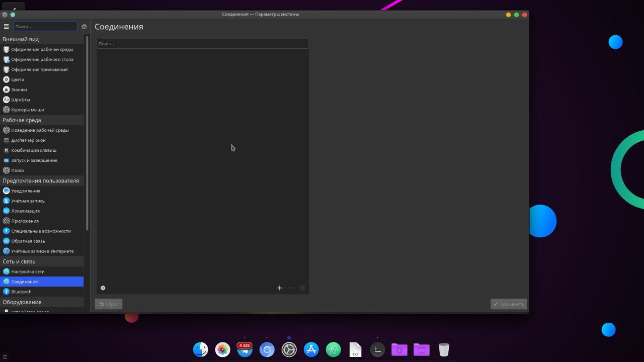Select the Соединения entry in the sidebar

click(42, 282)
